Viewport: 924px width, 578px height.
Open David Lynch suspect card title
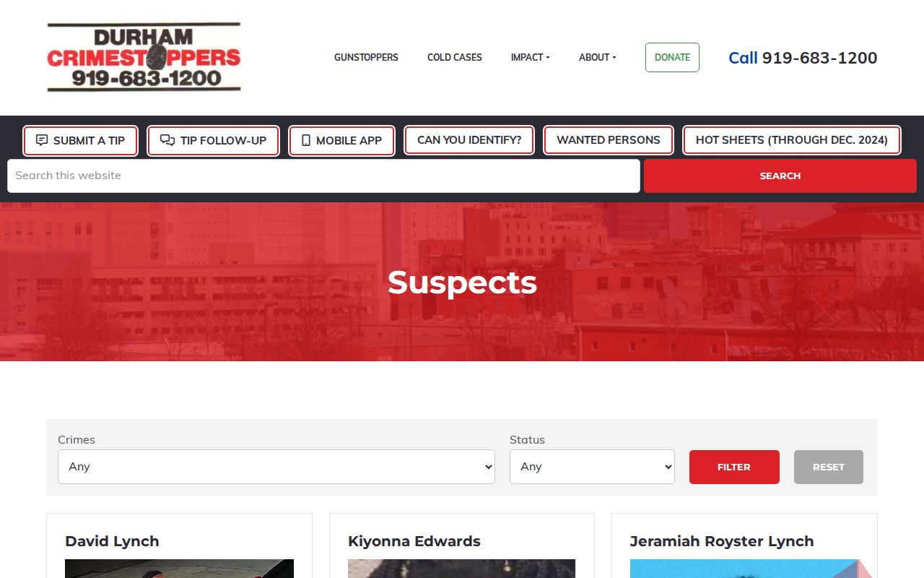pos(112,541)
